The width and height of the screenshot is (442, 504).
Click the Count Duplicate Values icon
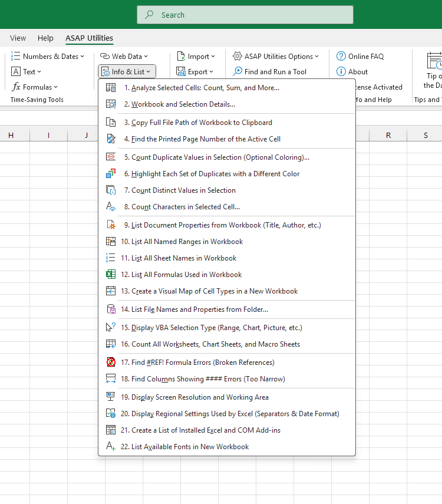(x=111, y=157)
